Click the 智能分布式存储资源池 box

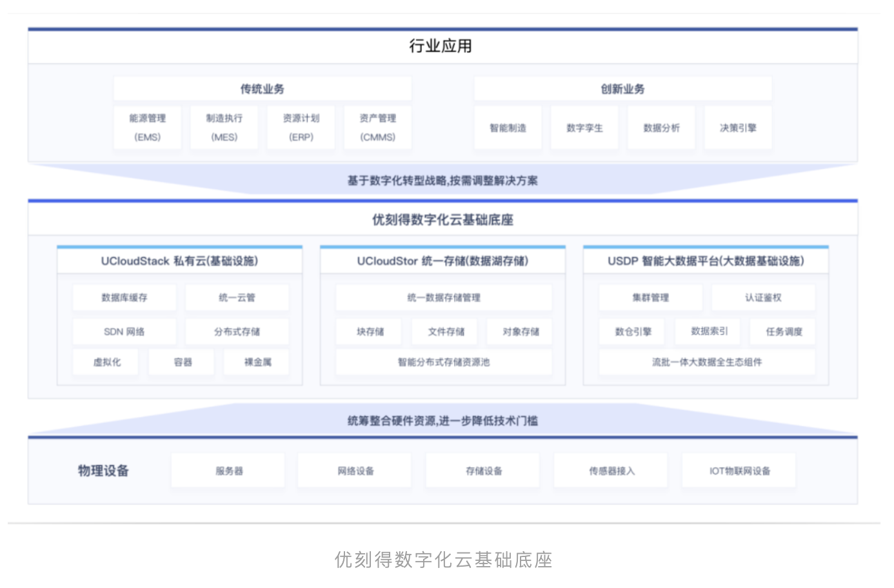[x=443, y=362]
